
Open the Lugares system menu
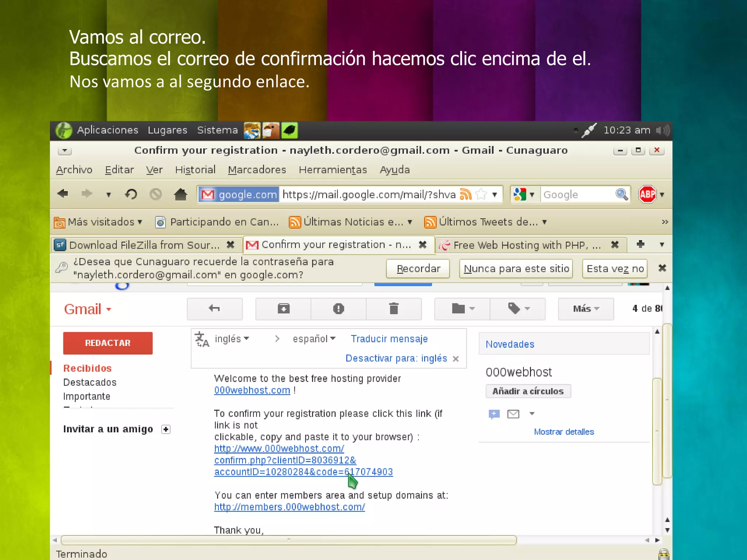167,130
